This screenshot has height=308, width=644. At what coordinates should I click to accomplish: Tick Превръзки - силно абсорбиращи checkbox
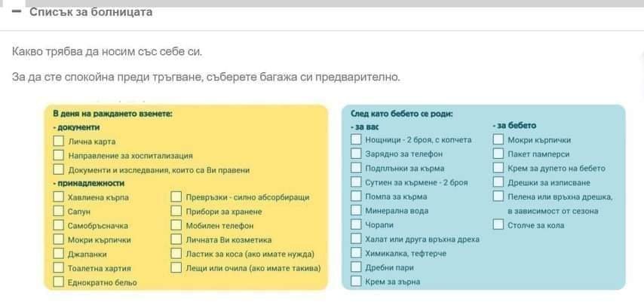pyautogui.click(x=176, y=197)
